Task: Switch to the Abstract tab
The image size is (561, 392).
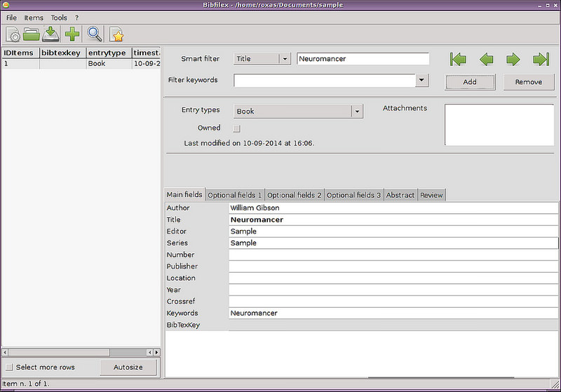Action: (400, 195)
